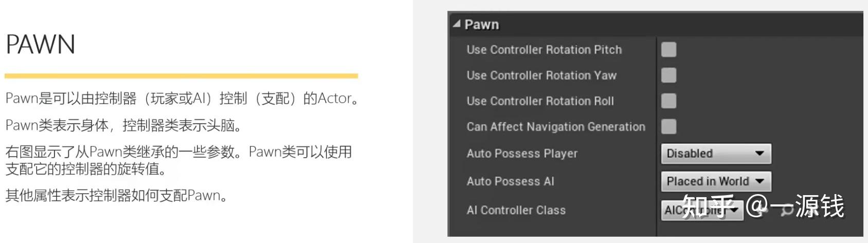Image resolution: width=868 pixels, height=243 pixels.
Task: Select the Use Controller Rotation Roll label
Action: (x=540, y=101)
